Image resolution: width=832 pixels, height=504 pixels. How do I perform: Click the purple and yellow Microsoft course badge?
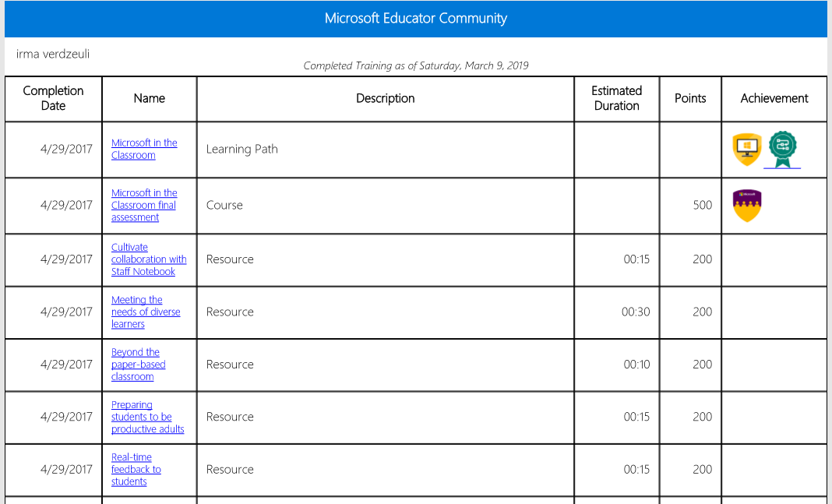746,206
